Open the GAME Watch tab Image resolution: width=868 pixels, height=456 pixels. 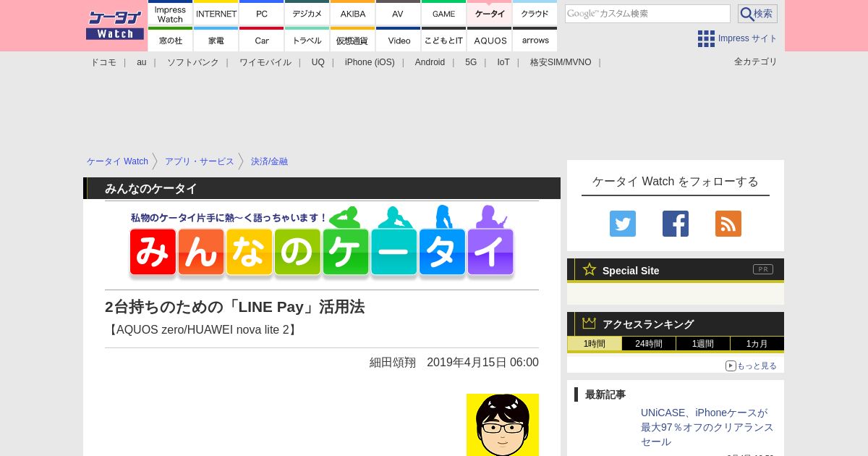point(443,13)
